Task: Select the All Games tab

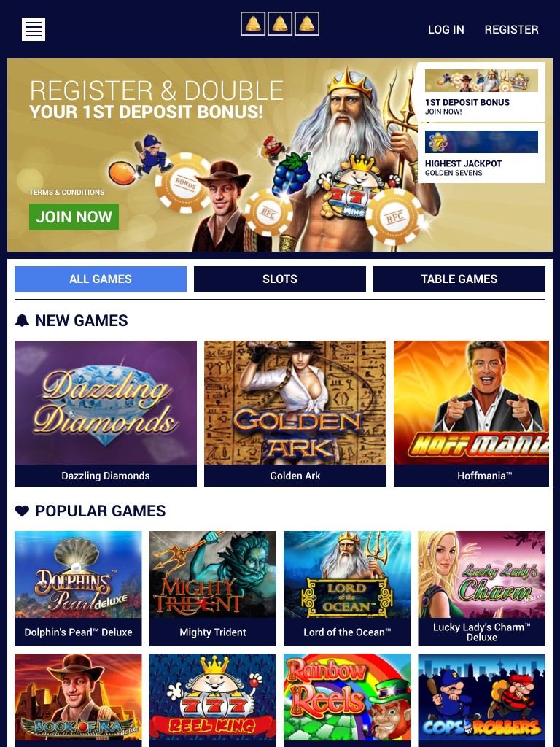Action: coord(101,279)
